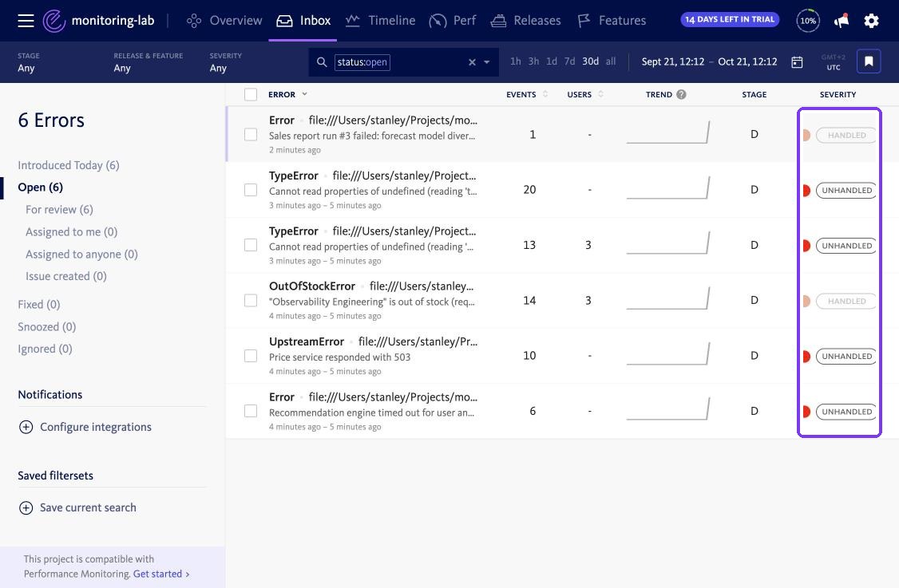Switch to the Timeline tab
The width and height of the screenshot is (899, 588).
coord(380,21)
